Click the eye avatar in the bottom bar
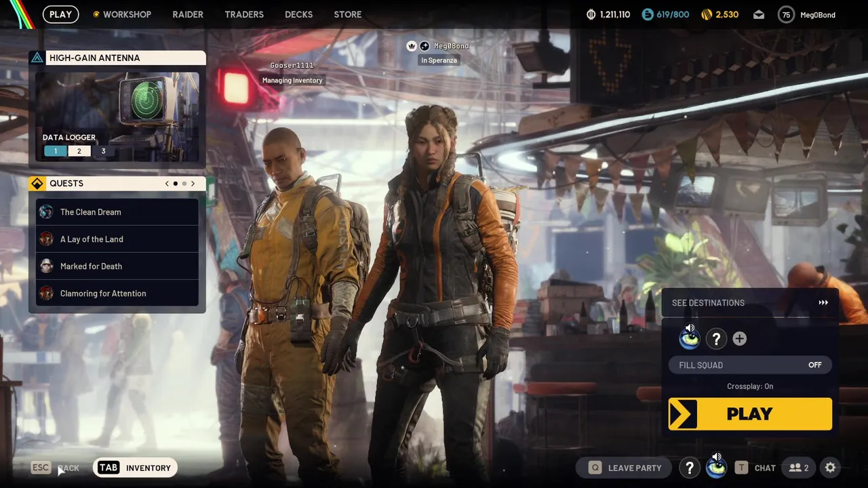 click(716, 468)
